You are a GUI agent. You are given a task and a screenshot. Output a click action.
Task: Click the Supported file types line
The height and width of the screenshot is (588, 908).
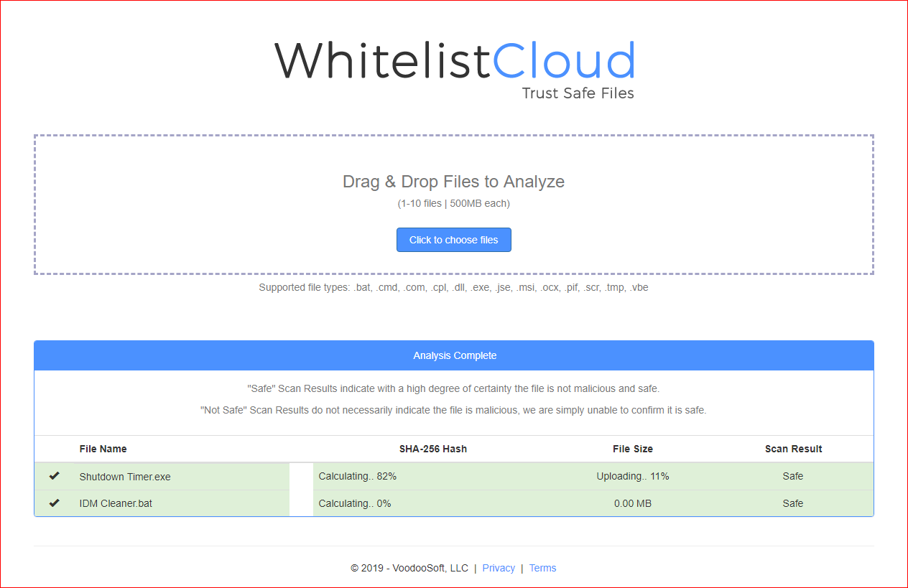coord(453,287)
